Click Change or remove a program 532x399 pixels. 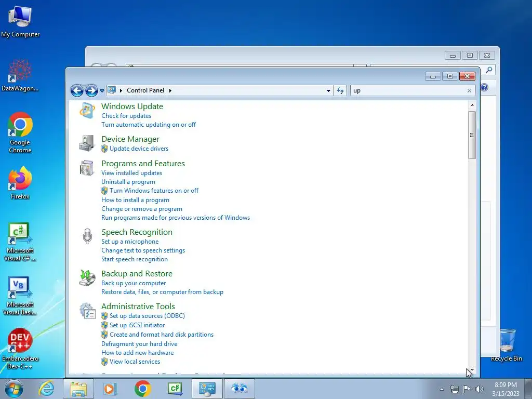142,209
